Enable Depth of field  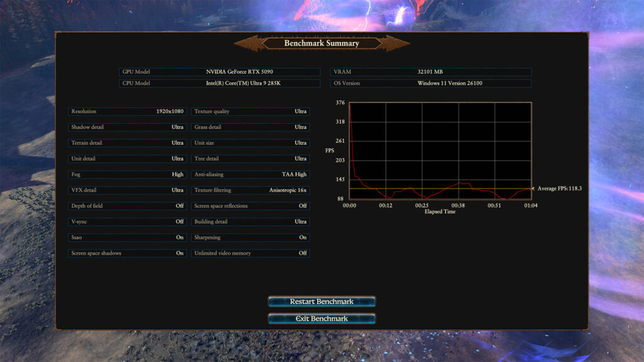tap(127, 206)
